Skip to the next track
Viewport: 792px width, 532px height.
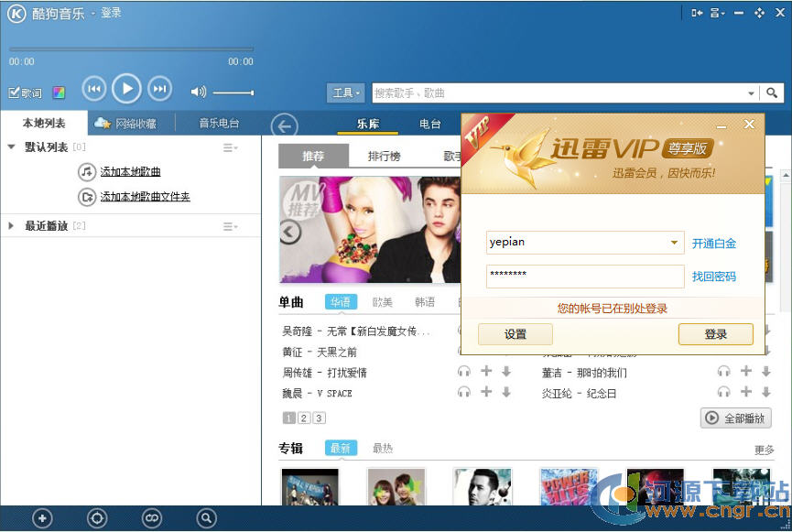point(159,89)
